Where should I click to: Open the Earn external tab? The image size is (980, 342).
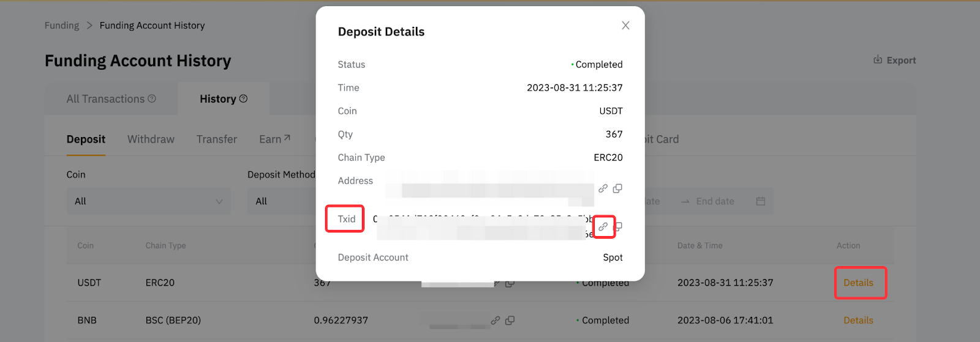(x=274, y=139)
